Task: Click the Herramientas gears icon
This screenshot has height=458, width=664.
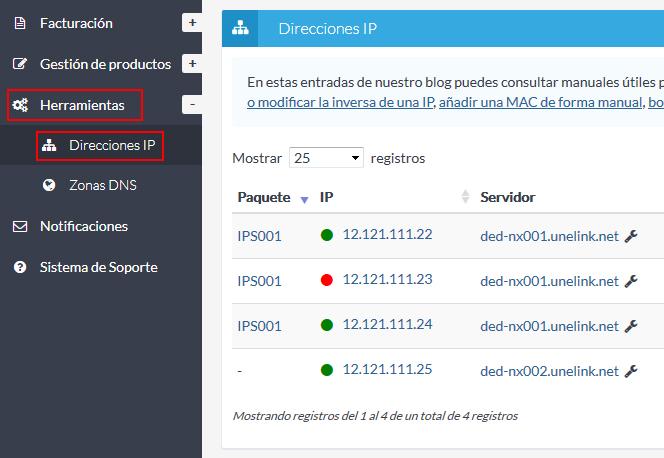Action: coord(20,105)
